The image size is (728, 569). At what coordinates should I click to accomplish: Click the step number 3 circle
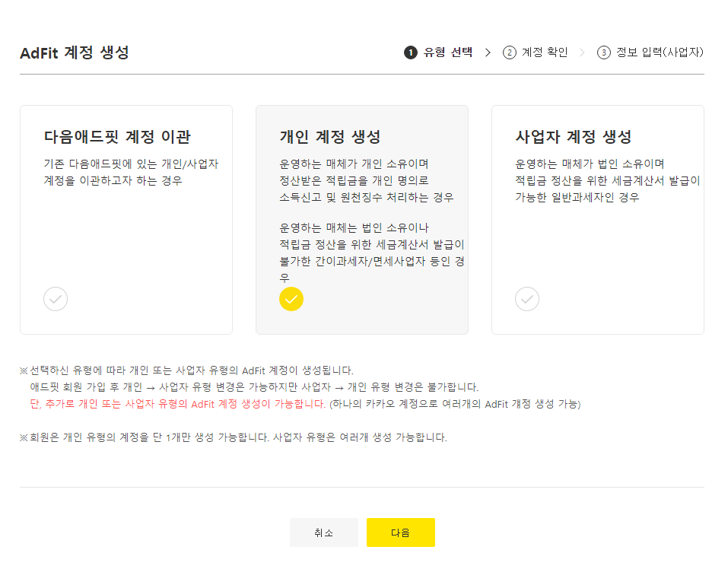pos(603,52)
